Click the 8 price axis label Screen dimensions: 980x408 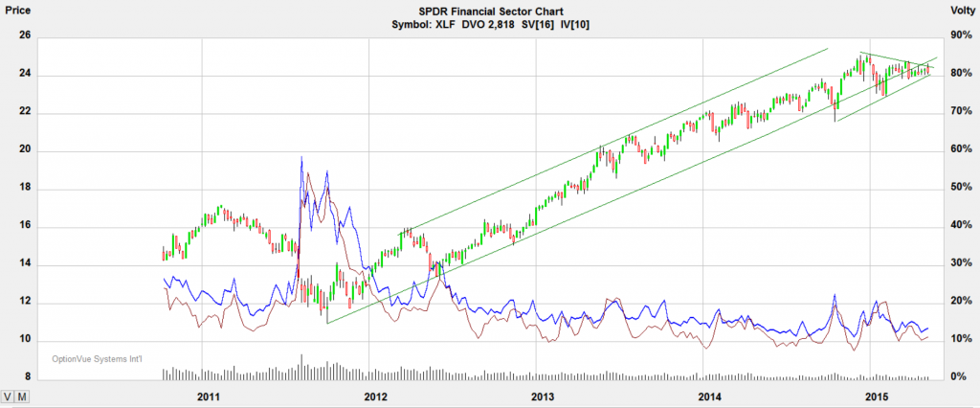click(x=28, y=377)
